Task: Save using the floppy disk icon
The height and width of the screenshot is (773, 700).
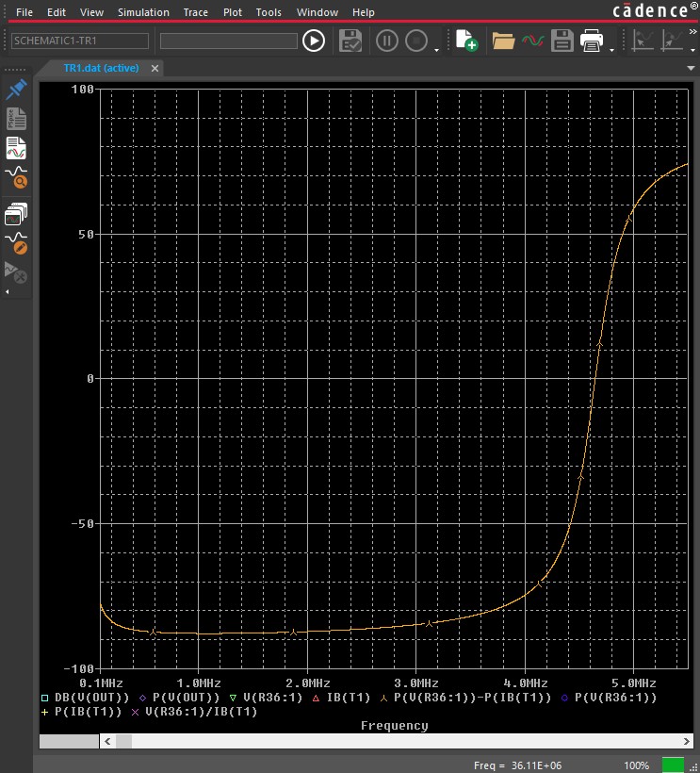Action: click(562, 41)
